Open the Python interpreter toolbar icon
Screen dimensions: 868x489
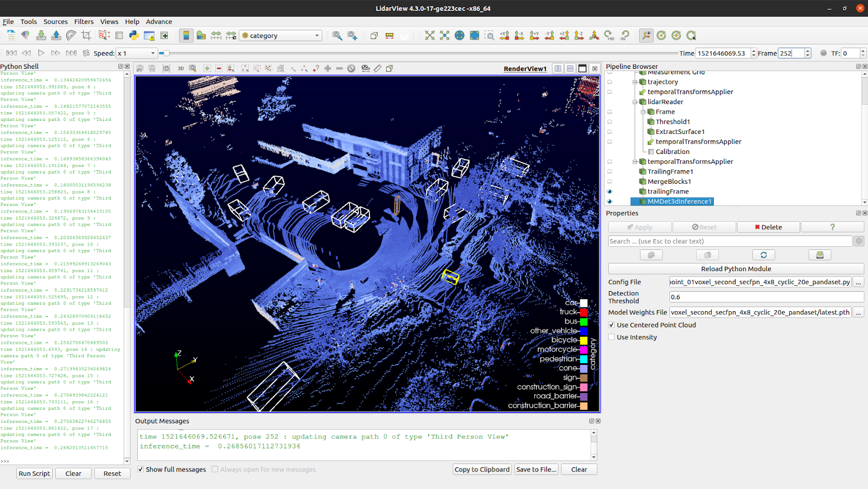tap(133, 35)
